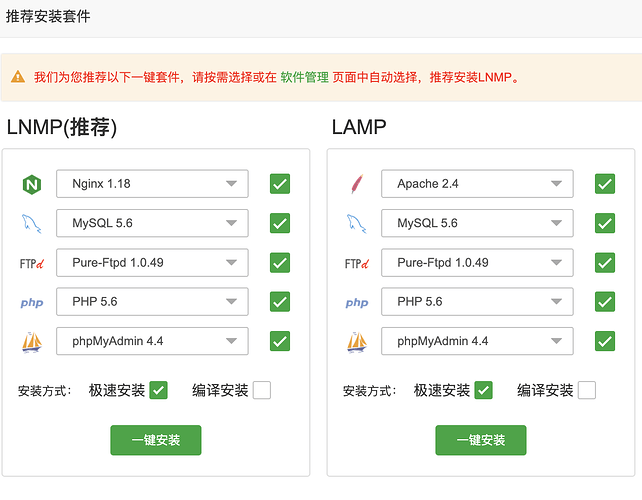Open Pure-Ftpd 1.0.49 dropdown in LAMP
The width and height of the screenshot is (642, 500).
pyautogui.click(x=477, y=262)
